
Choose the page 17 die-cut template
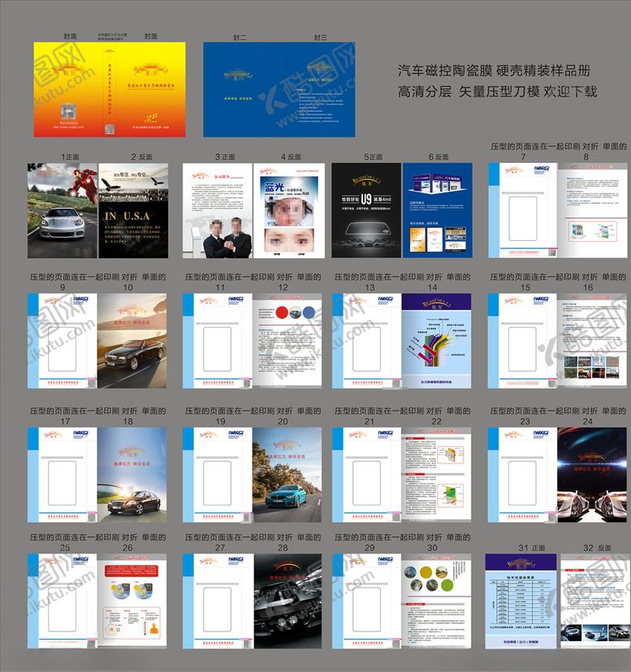[x=63, y=475]
